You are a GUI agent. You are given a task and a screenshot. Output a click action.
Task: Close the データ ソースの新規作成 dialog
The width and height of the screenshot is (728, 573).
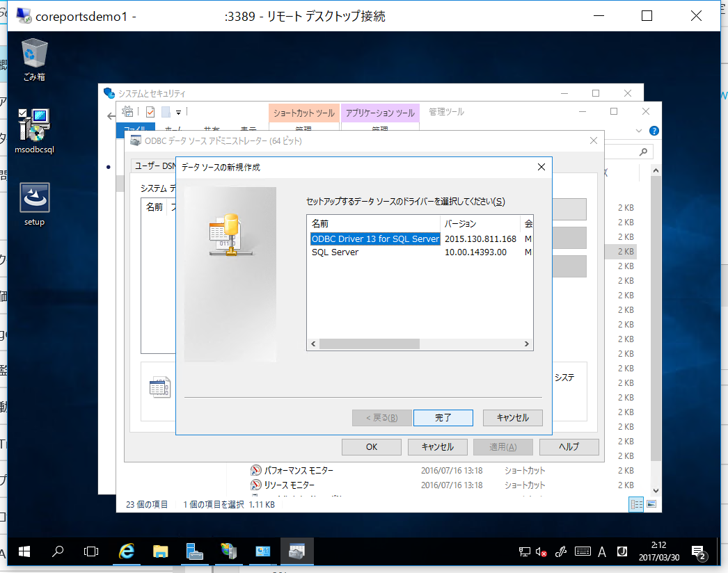(541, 167)
